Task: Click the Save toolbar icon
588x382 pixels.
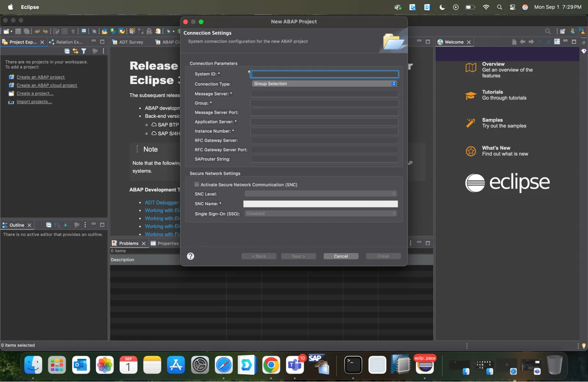Action: [x=18, y=31]
